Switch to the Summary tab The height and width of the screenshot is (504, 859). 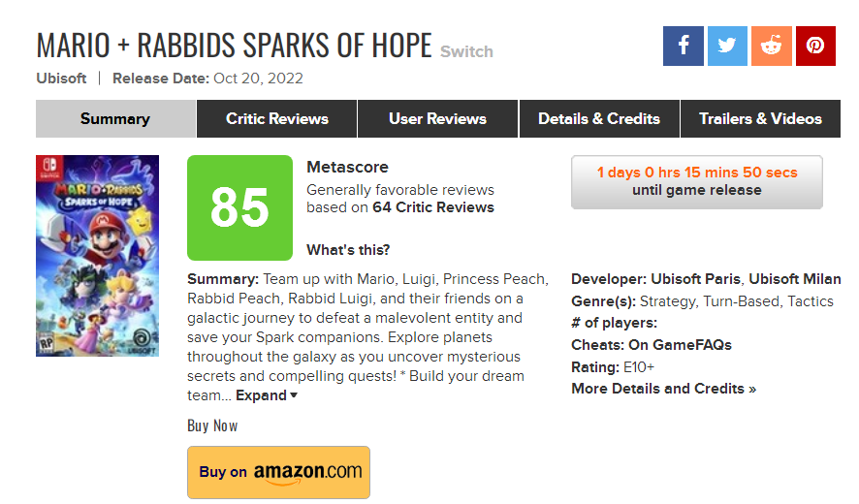(x=115, y=119)
